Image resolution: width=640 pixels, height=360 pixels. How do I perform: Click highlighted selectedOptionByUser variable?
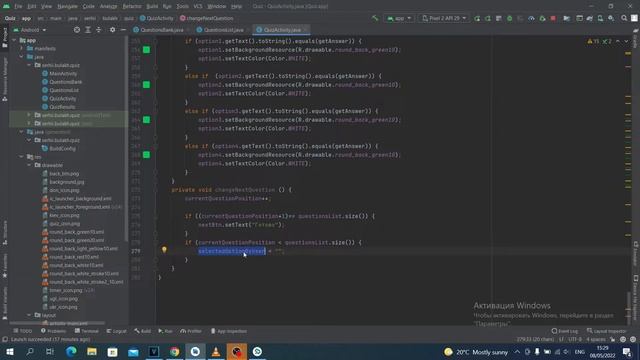[x=232, y=251]
